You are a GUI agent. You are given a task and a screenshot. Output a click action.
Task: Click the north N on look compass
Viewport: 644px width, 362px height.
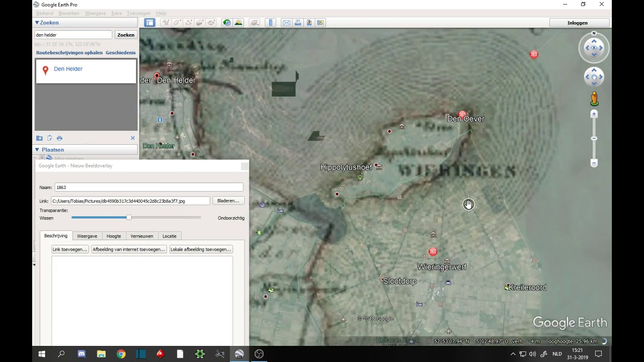594,34
